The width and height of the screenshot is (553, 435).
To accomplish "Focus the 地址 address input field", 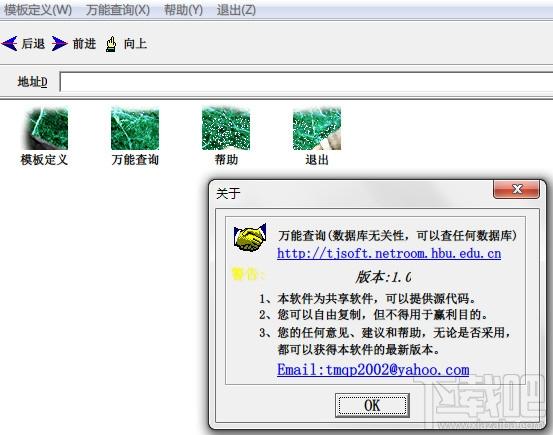I will pyautogui.click(x=306, y=82).
